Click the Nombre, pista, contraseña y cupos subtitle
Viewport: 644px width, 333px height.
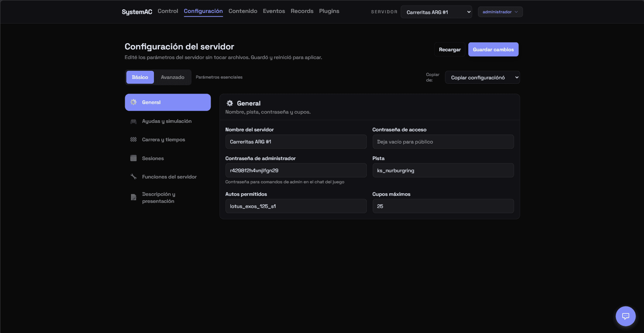268,112
